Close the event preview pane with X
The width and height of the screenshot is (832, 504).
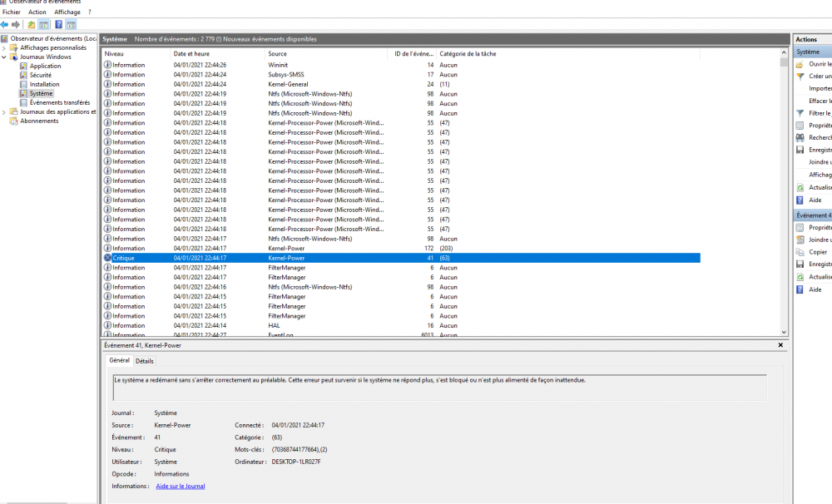click(780, 344)
